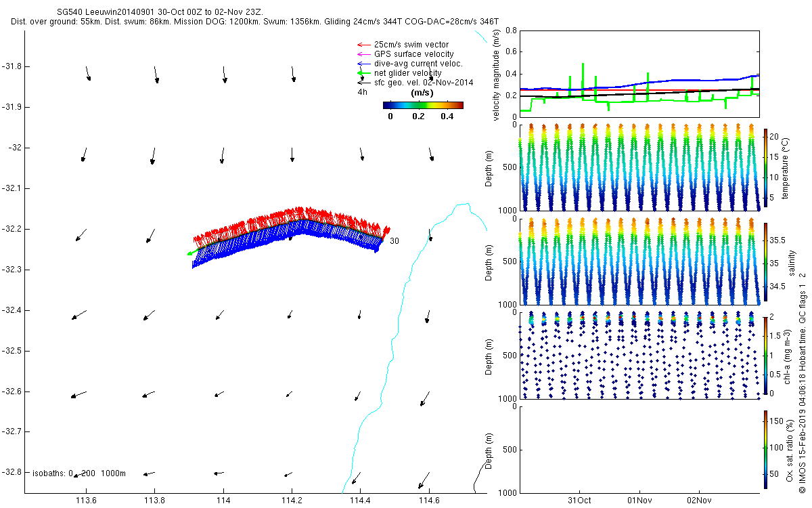812x508 pixels.
Task: Click the temperature colorbar
Action: 765,169
